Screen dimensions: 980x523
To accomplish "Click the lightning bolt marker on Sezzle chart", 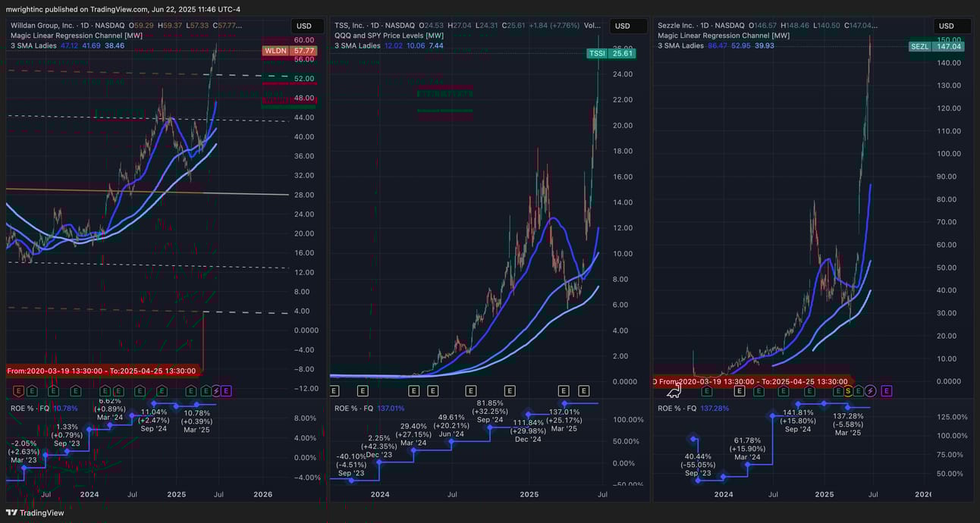I will click(x=870, y=391).
